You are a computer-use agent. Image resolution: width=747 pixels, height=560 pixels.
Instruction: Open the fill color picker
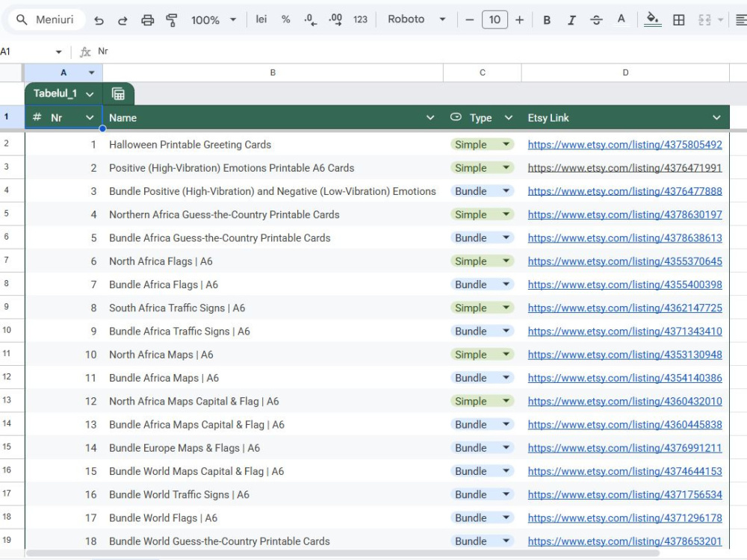pos(652,20)
